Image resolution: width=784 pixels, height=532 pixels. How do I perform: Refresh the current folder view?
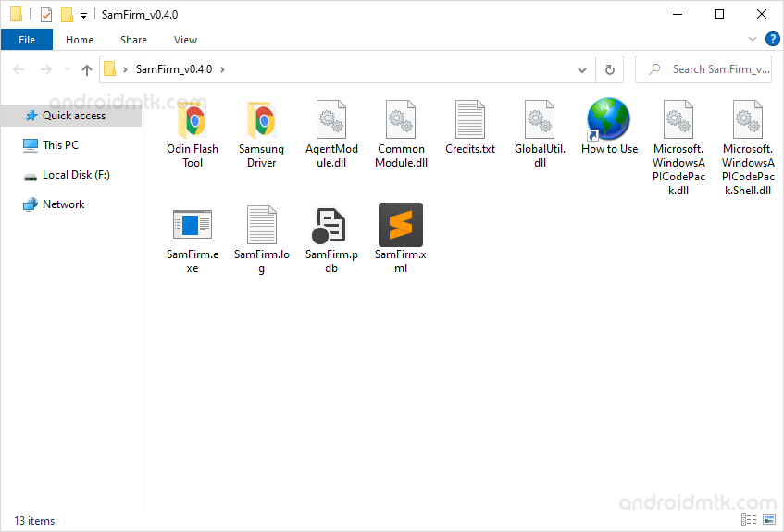[x=609, y=69]
